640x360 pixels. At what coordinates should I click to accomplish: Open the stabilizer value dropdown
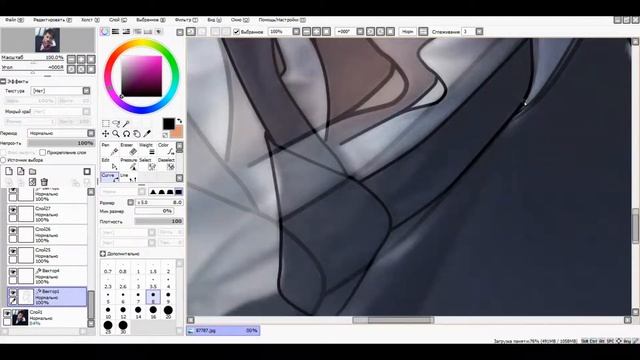[x=479, y=31]
